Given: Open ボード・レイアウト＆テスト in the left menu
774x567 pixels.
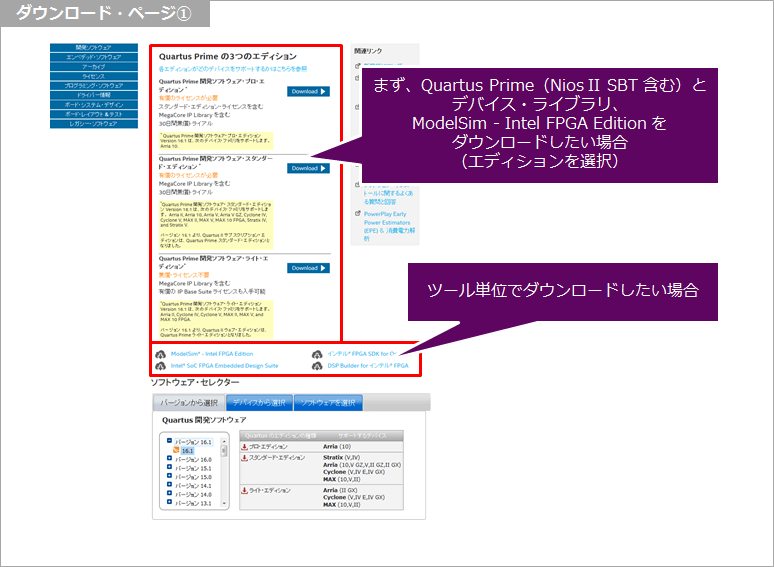Looking at the screenshot, I should click(94, 114).
